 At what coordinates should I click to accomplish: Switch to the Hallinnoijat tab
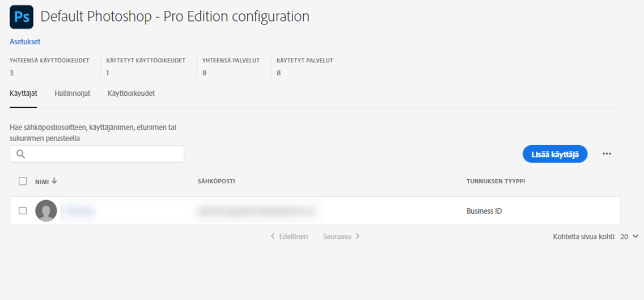coord(72,94)
